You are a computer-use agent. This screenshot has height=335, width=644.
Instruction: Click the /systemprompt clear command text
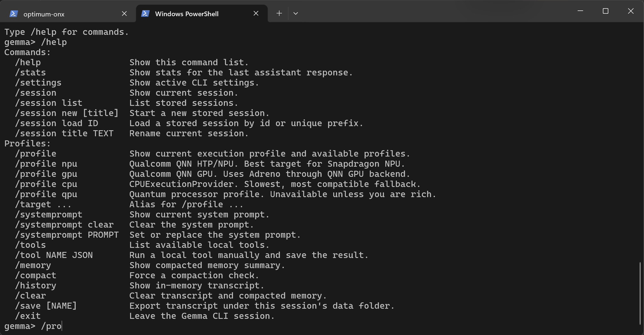pos(64,225)
